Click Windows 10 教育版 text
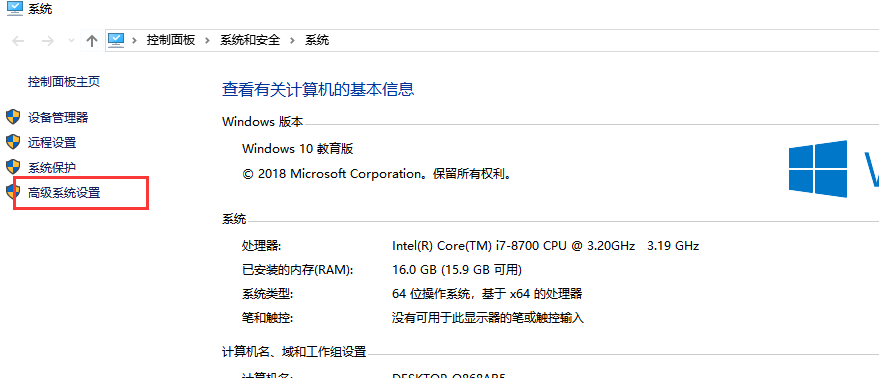Screen dimensions: 879x378 point(298,149)
